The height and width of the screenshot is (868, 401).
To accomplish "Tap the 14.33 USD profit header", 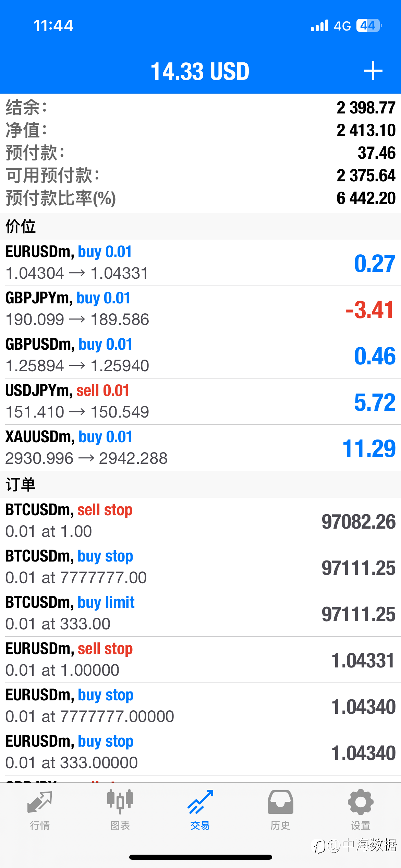I will 200,71.
